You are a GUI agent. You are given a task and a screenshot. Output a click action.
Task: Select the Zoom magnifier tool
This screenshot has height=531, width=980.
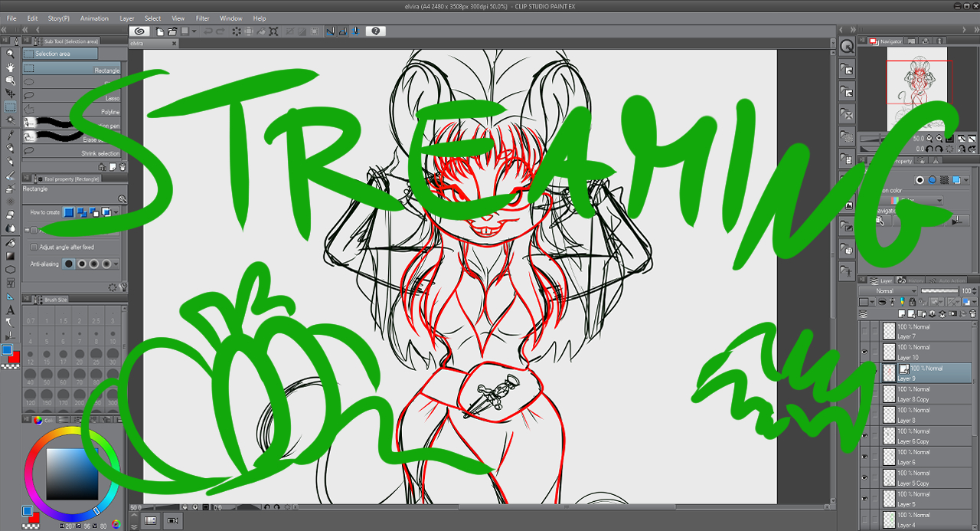pyautogui.click(x=10, y=54)
